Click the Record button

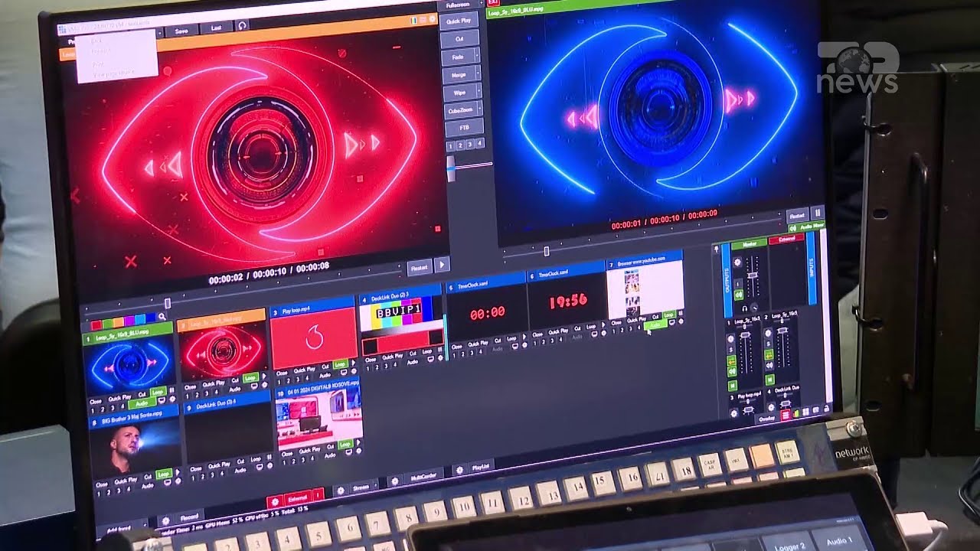(x=189, y=517)
